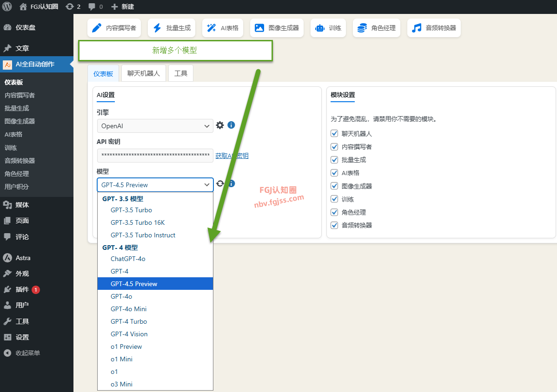Screen dimensions: 557x392
Task: Select GPT-3.5 Turbo from model list
Action: click(155, 210)
